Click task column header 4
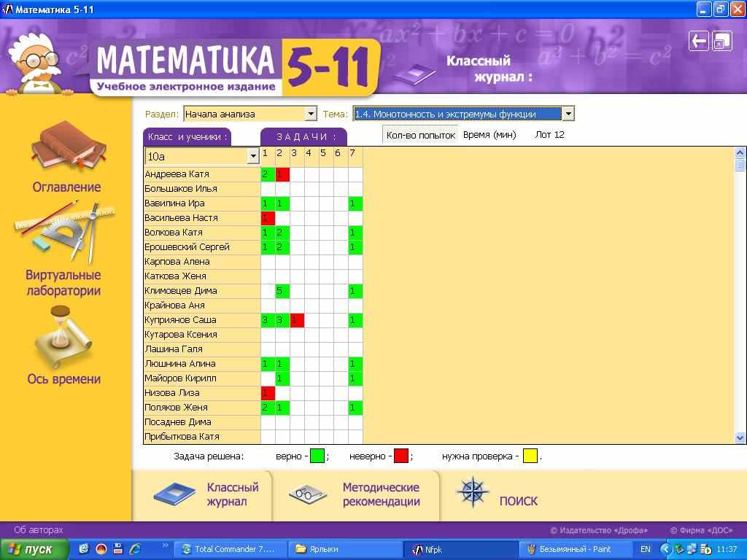This screenshot has height=560, width=747. pos(309,153)
